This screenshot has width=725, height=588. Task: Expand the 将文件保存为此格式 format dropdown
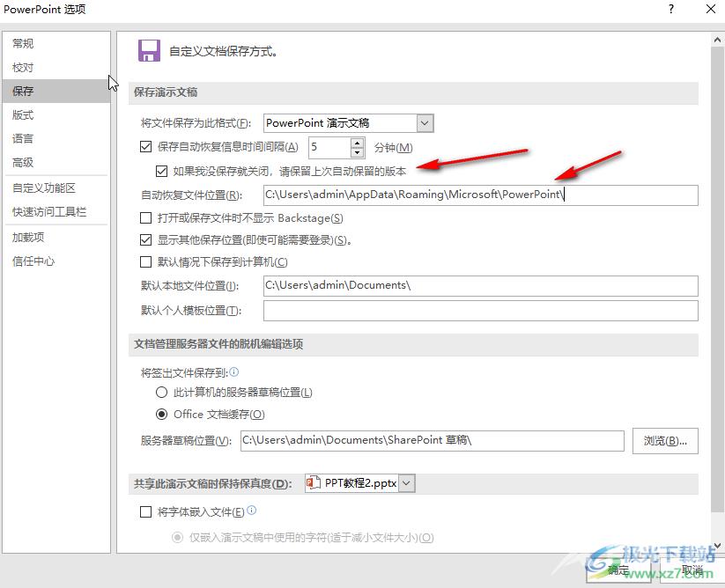coord(425,123)
